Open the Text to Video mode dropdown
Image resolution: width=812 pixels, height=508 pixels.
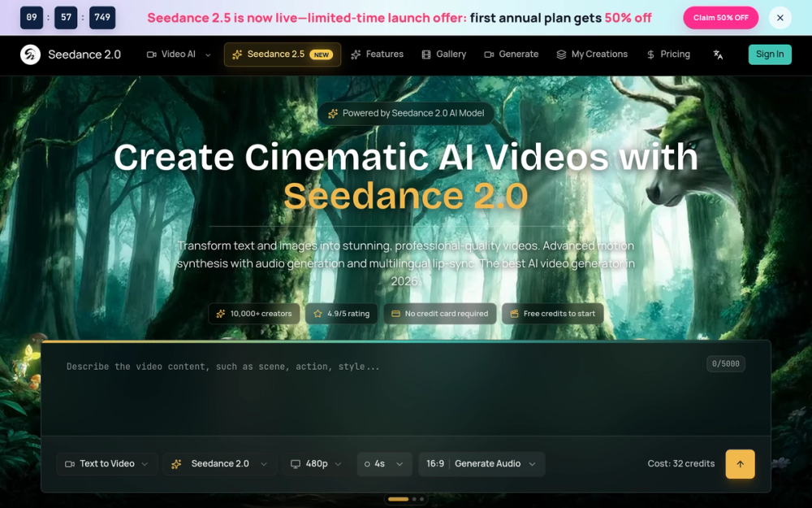pyautogui.click(x=106, y=464)
